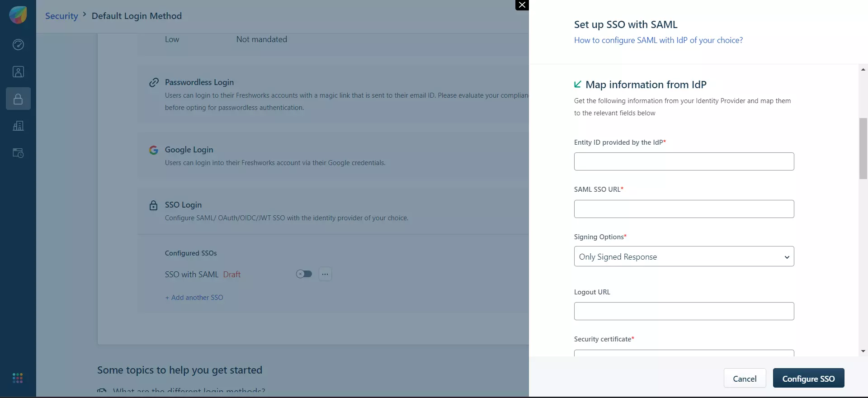Toggle the SSO with SAML switch
Viewport: 868px width, 398px height.
click(x=304, y=274)
